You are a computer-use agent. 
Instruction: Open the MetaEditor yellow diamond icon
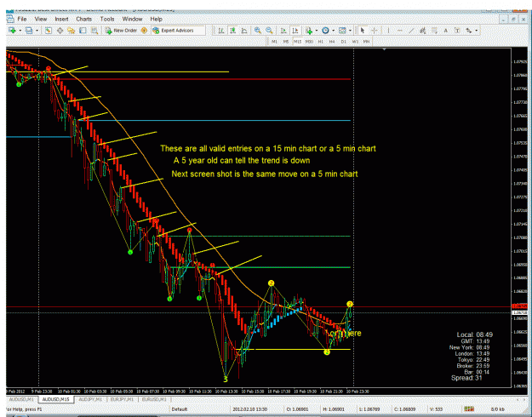click(144, 31)
